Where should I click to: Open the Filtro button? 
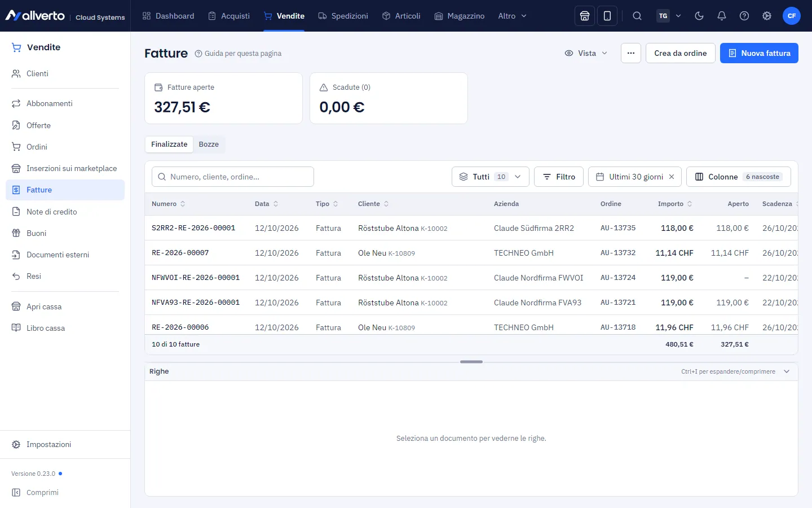click(x=559, y=177)
